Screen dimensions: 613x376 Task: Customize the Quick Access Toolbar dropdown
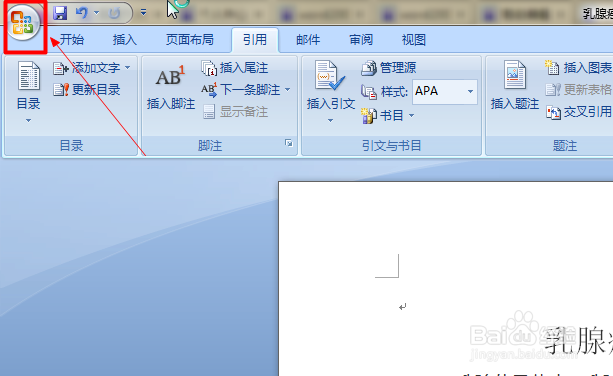click(x=143, y=13)
